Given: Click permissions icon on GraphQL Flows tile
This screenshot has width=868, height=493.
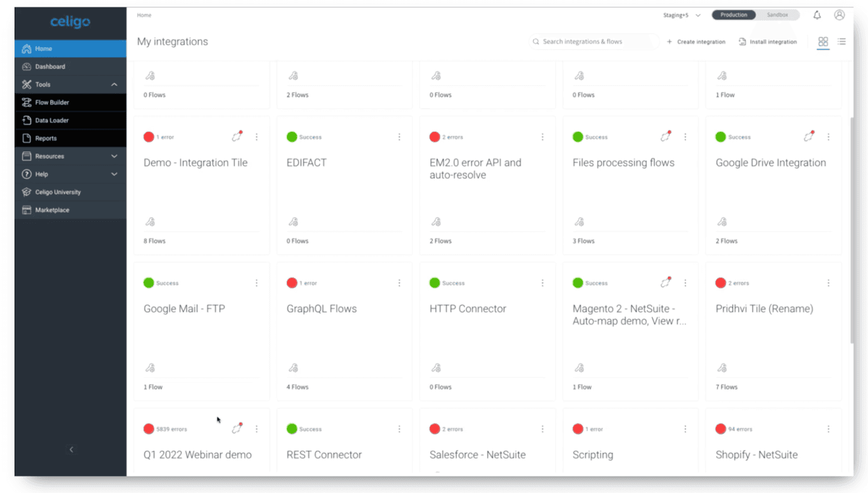Looking at the screenshot, I should coord(293,368).
